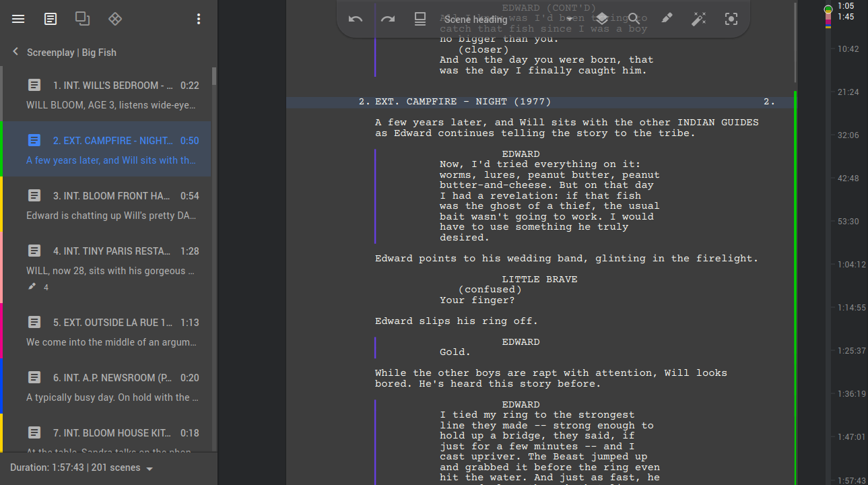Click the 0:54 duration of scene 3

(x=190, y=196)
